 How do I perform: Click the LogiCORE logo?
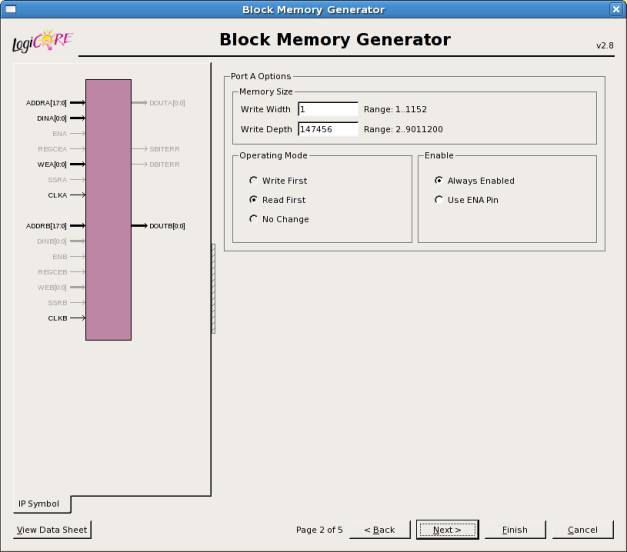[42, 43]
